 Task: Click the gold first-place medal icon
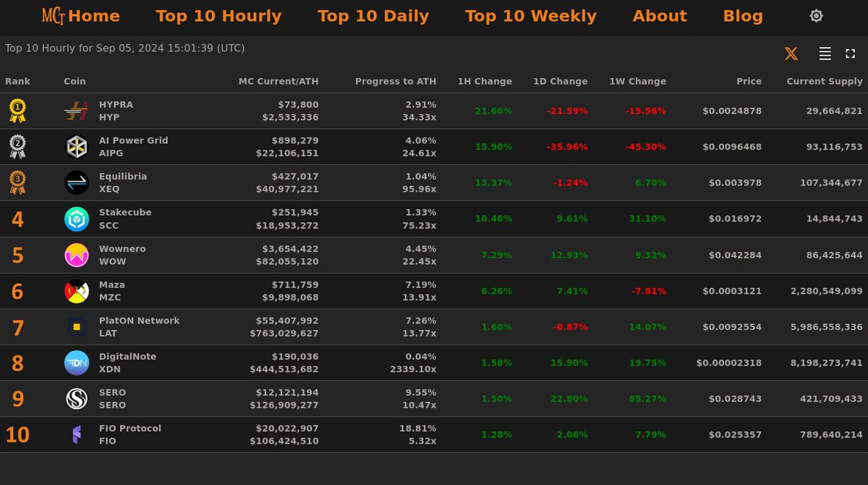pyautogui.click(x=17, y=111)
